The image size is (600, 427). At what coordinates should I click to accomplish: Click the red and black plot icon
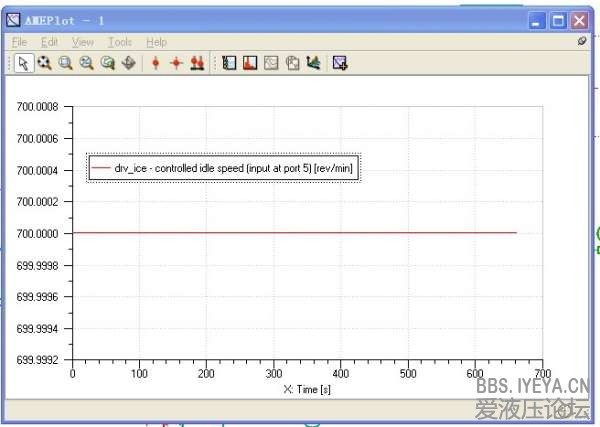pos(249,63)
